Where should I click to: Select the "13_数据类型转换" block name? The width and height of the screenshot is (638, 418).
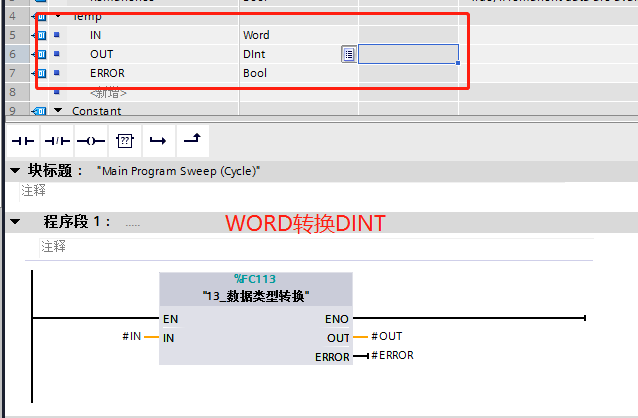256,296
